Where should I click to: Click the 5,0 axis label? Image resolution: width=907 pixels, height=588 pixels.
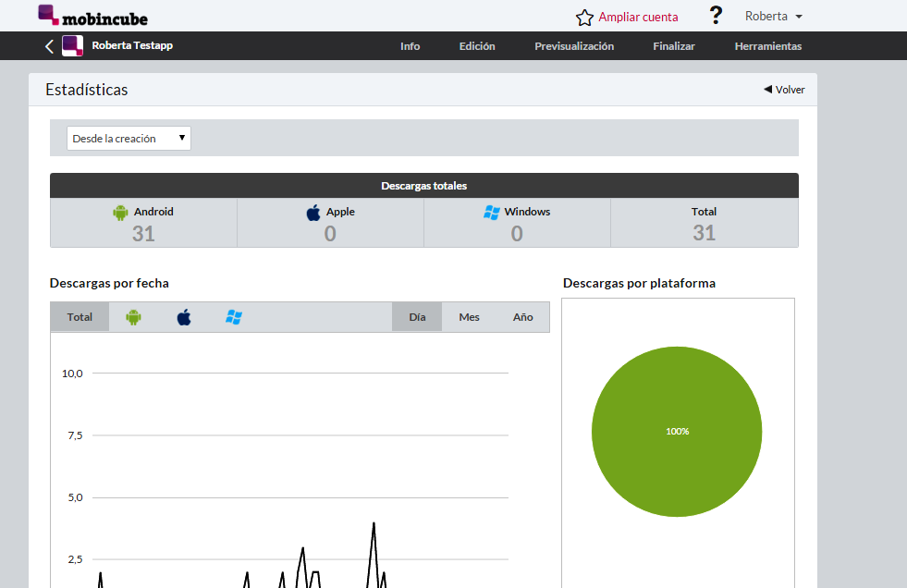75,497
